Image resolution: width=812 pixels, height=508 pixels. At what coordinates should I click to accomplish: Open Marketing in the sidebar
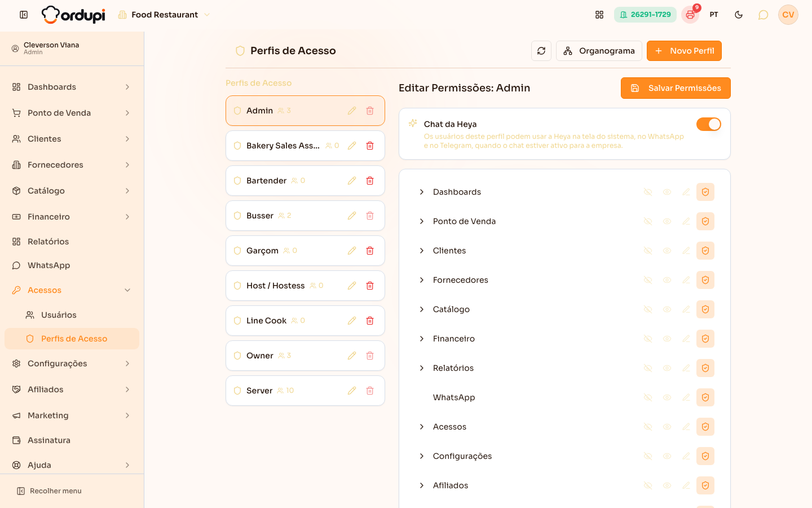(x=72, y=415)
